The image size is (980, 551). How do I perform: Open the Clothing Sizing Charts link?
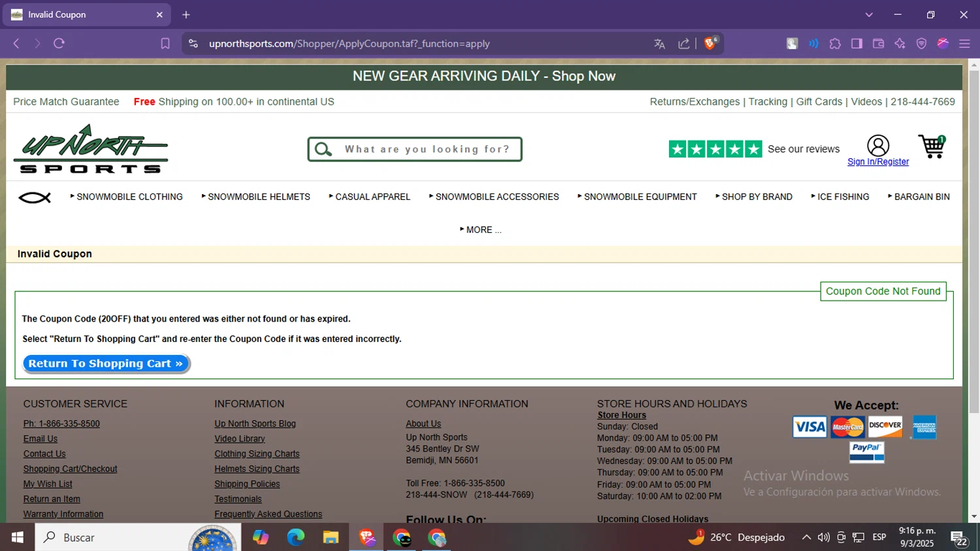257,454
